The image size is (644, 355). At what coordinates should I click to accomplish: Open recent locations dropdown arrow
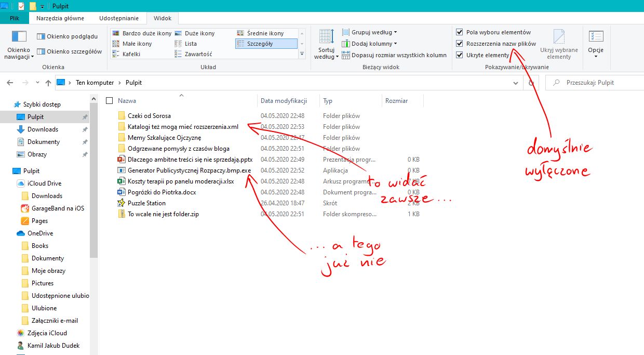pyautogui.click(x=37, y=83)
